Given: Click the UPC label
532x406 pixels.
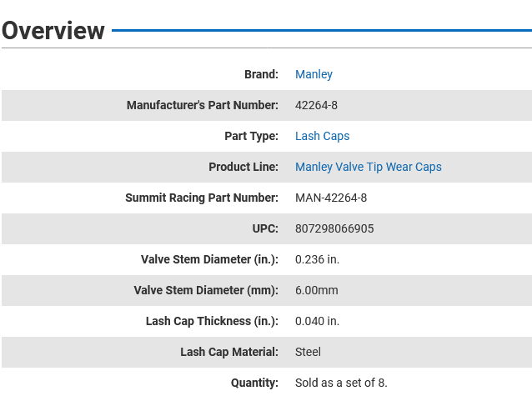Looking at the screenshot, I should [x=264, y=228].
